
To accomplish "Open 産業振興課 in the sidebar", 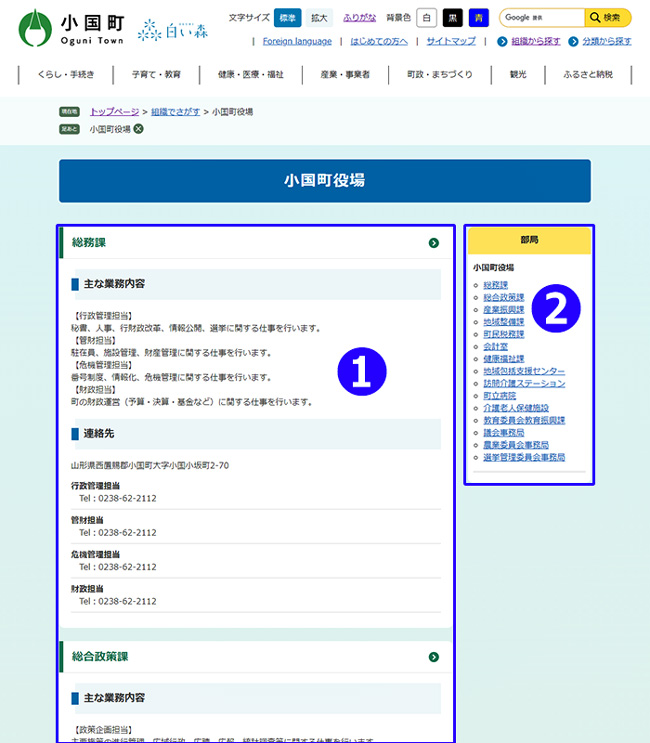I will click(504, 310).
